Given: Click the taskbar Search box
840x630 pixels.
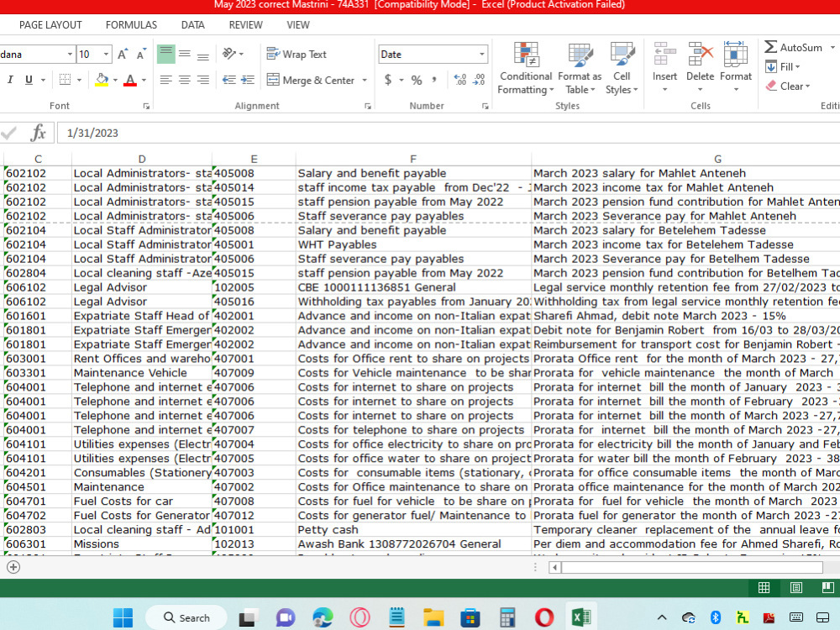Looking at the screenshot, I should click(x=186, y=617).
